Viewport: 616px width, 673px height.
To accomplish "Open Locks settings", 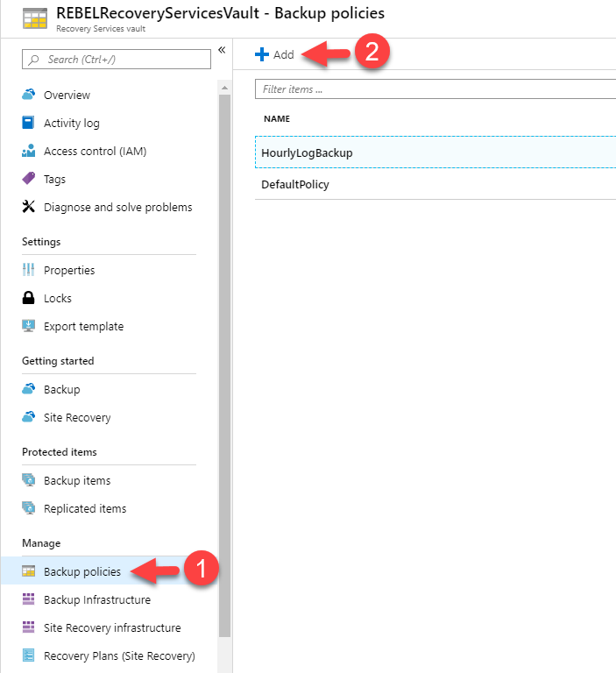I will click(58, 298).
